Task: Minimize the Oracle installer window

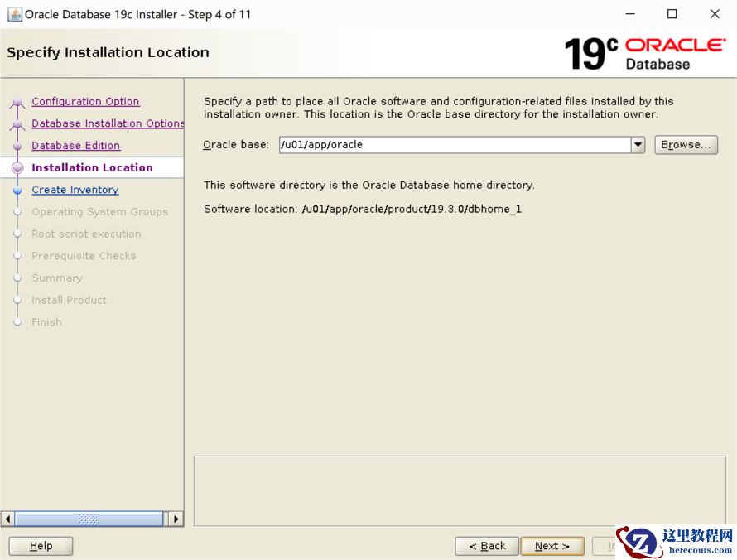Action: tap(630, 14)
